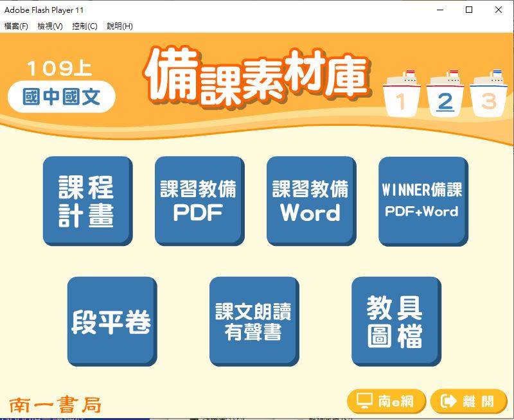Close the Adobe Flash Player window
Screen dimensions: 514x420
(499, 10)
